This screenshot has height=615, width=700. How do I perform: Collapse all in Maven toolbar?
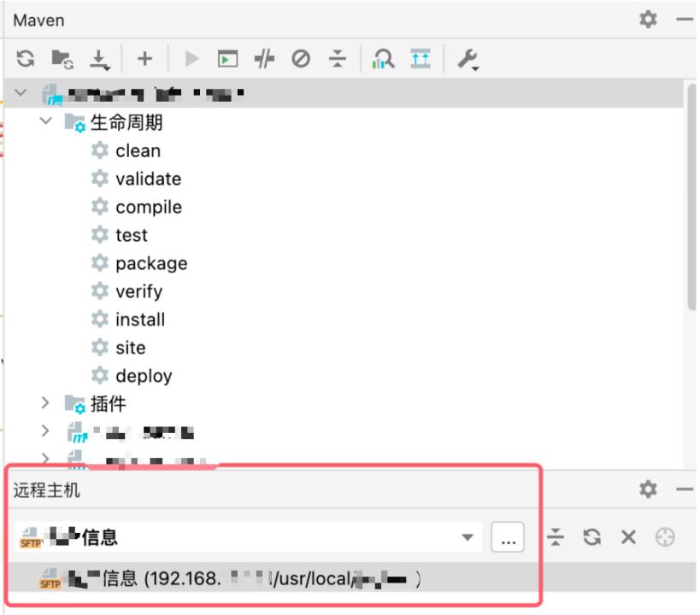coord(338,58)
